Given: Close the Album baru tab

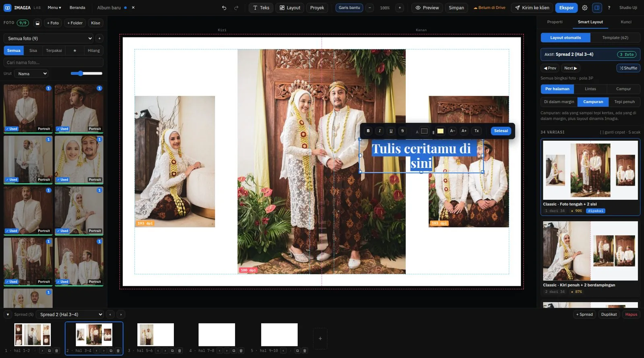Looking at the screenshot, I should pos(133,8).
